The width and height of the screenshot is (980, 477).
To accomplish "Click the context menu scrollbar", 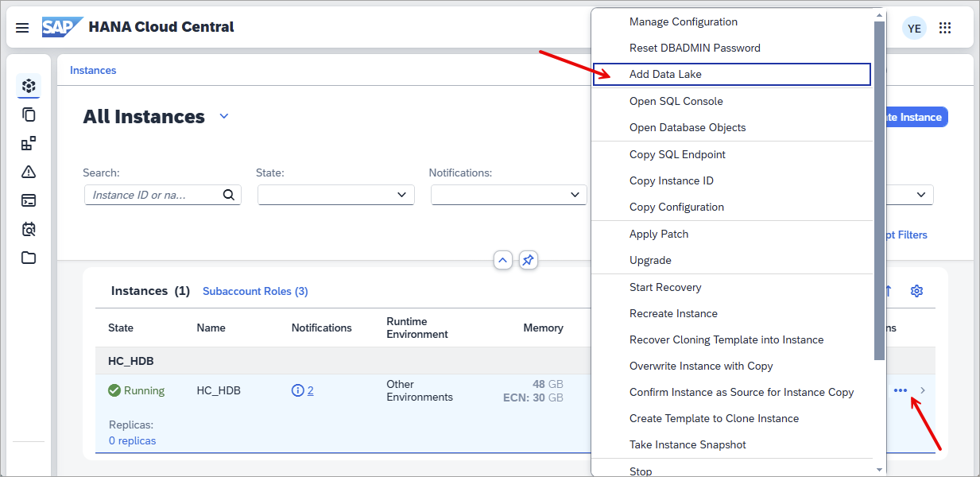I will click(x=879, y=191).
